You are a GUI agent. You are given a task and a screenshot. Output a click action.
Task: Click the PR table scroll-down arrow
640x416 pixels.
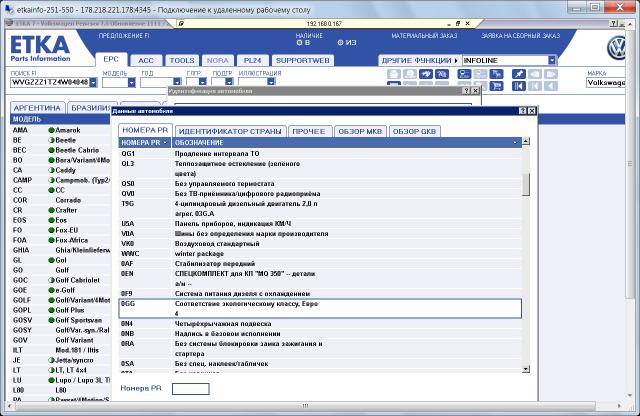point(526,369)
